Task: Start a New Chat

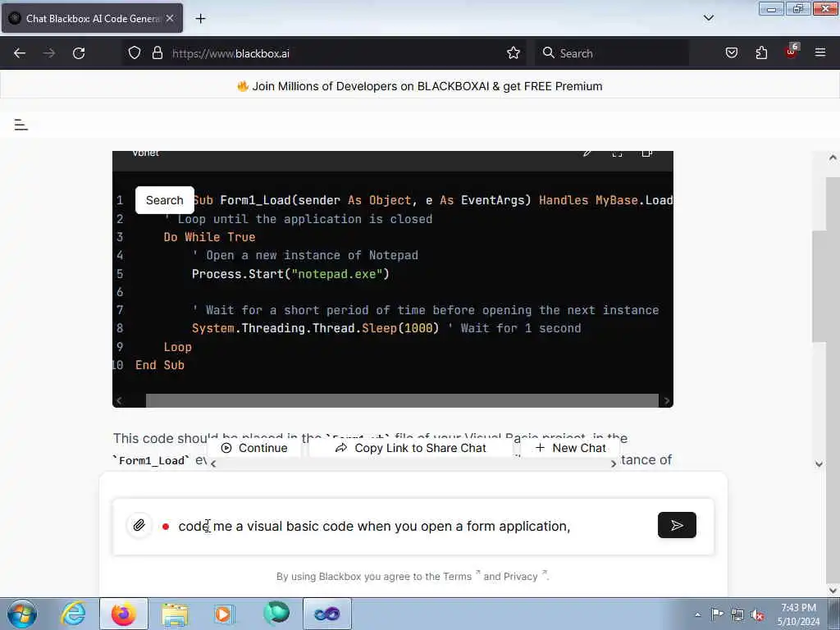Action: [x=571, y=448]
